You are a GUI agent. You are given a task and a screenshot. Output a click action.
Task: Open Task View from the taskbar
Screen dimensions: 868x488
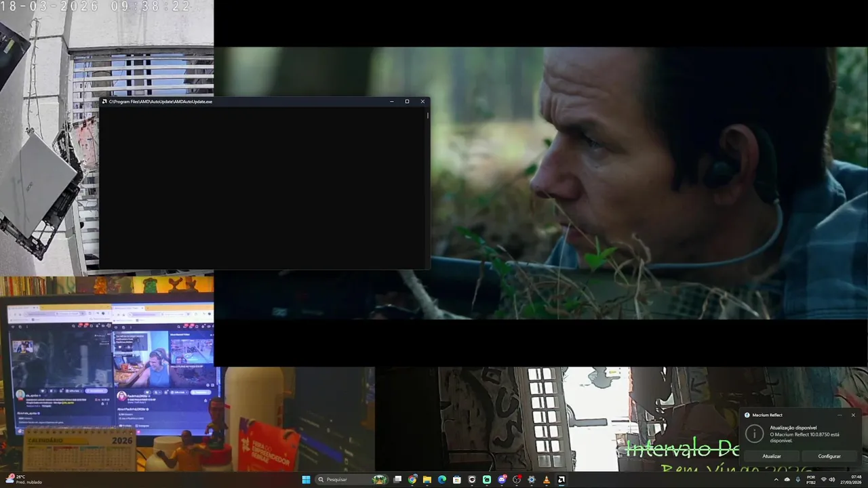[x=397, y=479]
